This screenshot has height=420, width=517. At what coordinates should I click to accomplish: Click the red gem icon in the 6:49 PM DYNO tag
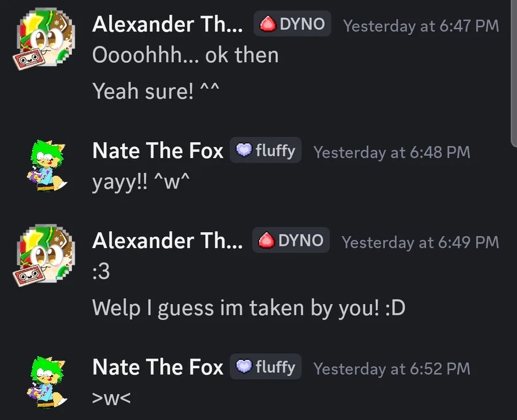[x=267, y=240]
